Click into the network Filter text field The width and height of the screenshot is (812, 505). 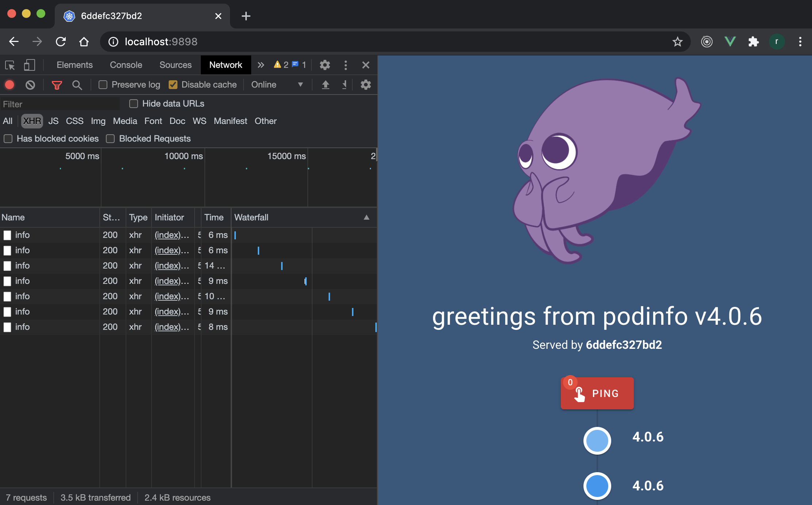60,104
